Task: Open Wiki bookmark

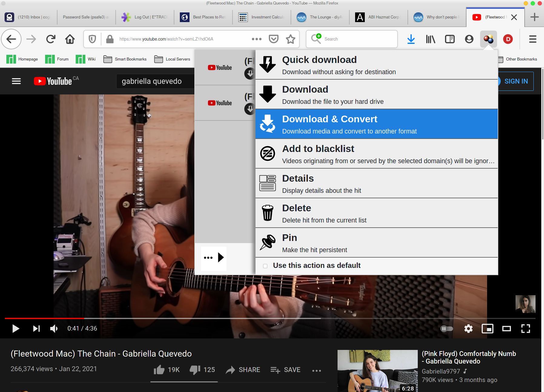Action: [x=86, y=59]
